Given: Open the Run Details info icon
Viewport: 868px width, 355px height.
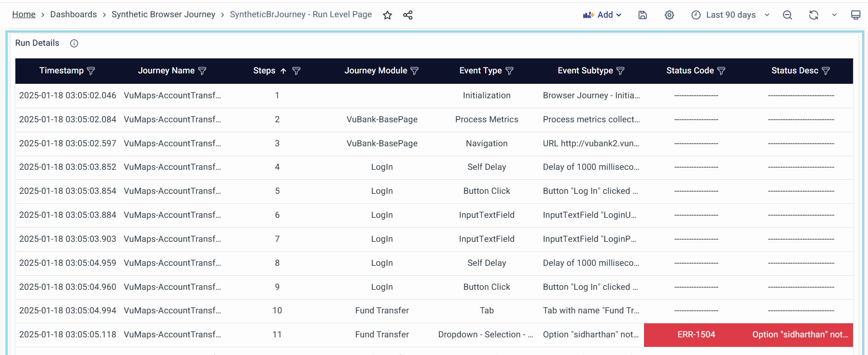Looking at the screenshot, I should pos(74,43).
